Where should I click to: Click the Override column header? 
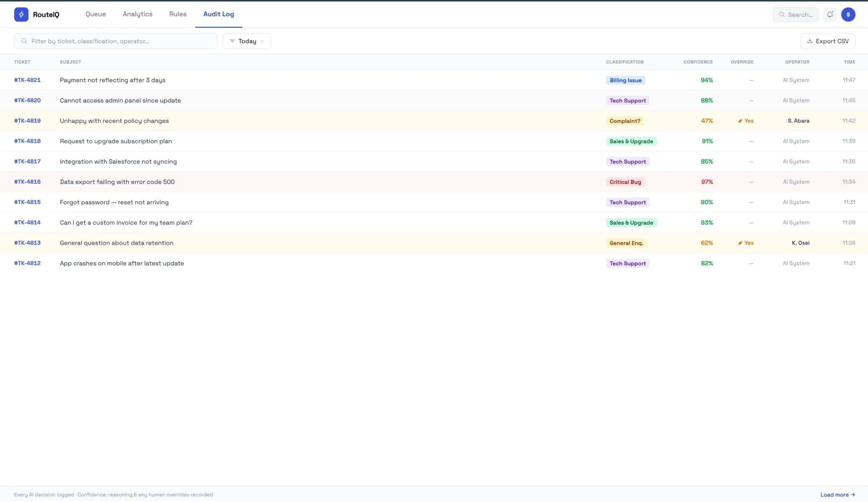point(742,62)
